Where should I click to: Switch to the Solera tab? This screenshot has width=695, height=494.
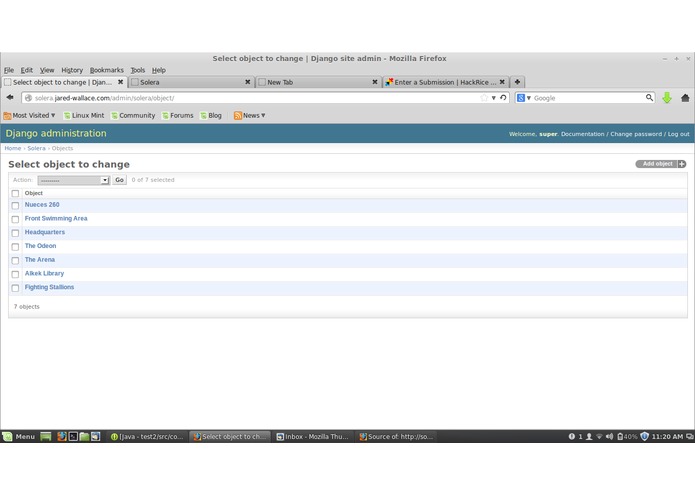tap(191, 82)
